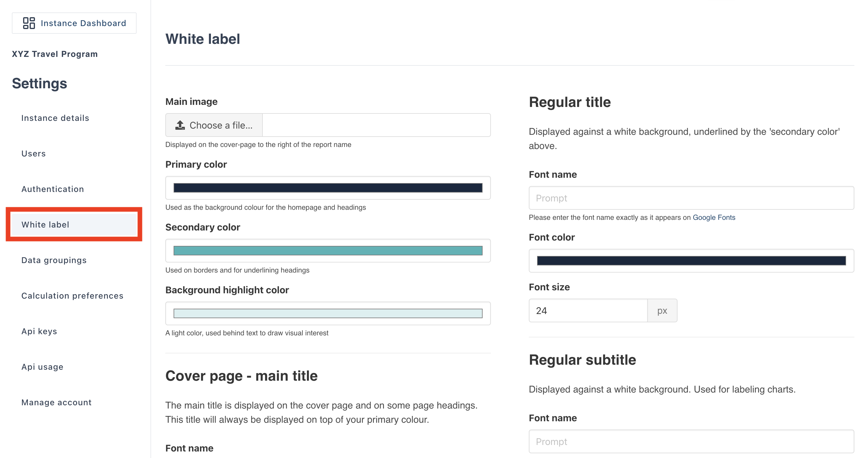Pick a Background highlight color
Viewport: 868px width, 458px height.
[x=328, y=313]
